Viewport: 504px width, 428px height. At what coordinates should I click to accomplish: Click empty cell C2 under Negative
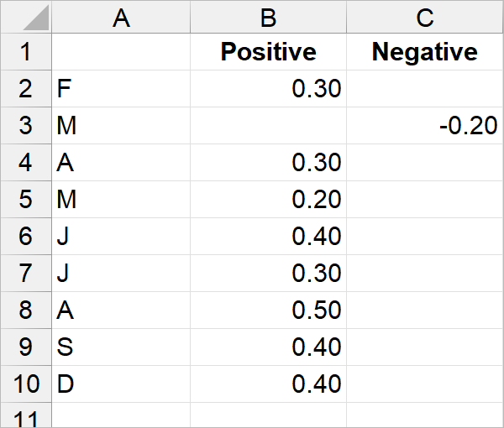click(424, 89)
